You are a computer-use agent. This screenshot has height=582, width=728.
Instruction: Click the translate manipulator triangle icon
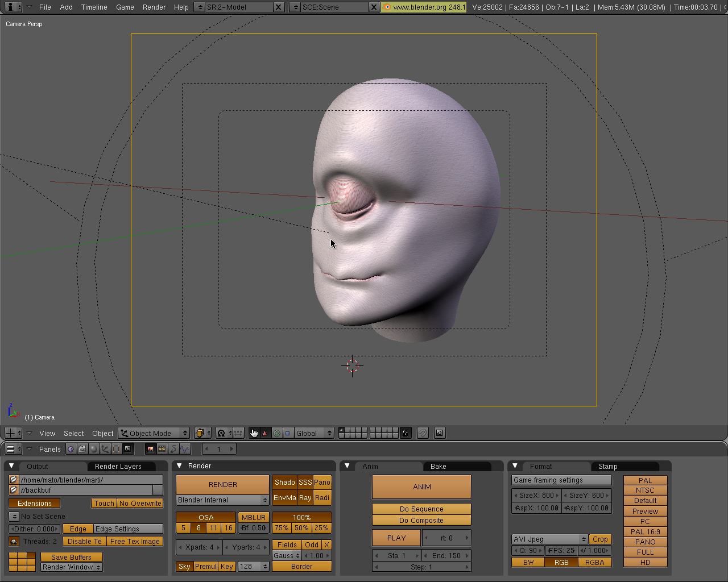tap(264, 433)
